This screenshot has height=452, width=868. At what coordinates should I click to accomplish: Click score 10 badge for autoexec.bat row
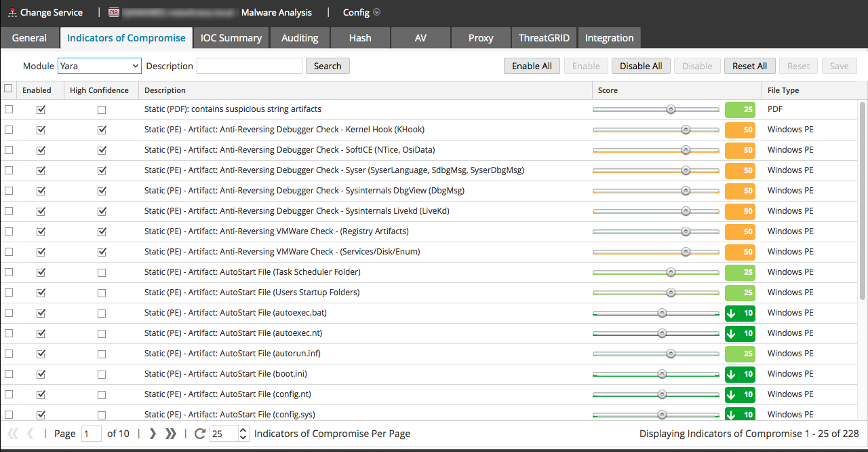(740, 313)
